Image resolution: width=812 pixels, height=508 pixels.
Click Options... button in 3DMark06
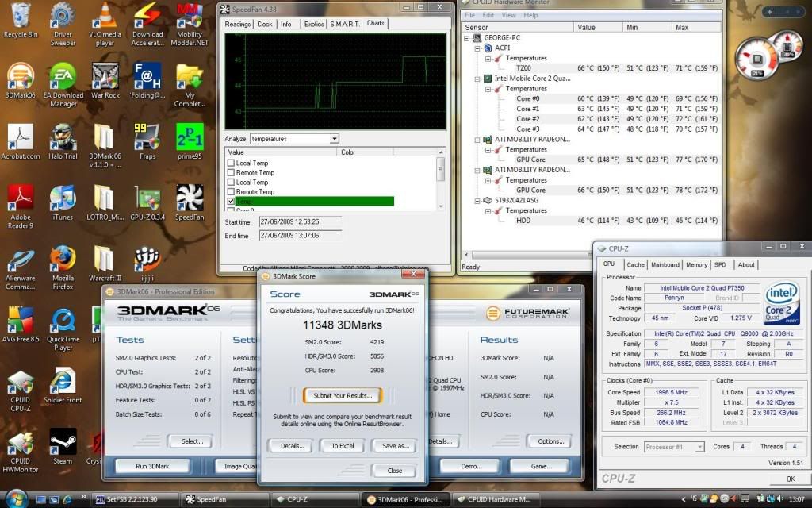[550, 441]
